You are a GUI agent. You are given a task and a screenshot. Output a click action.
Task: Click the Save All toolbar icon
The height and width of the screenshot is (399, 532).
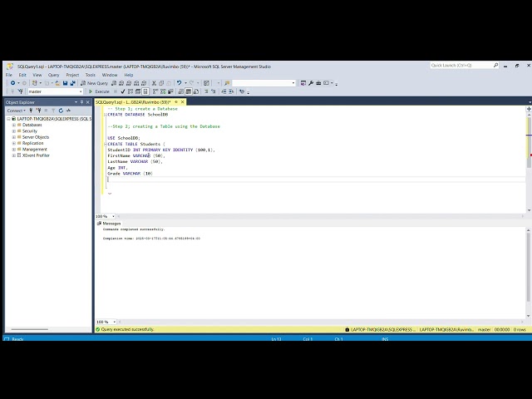(x=72, y=83)
